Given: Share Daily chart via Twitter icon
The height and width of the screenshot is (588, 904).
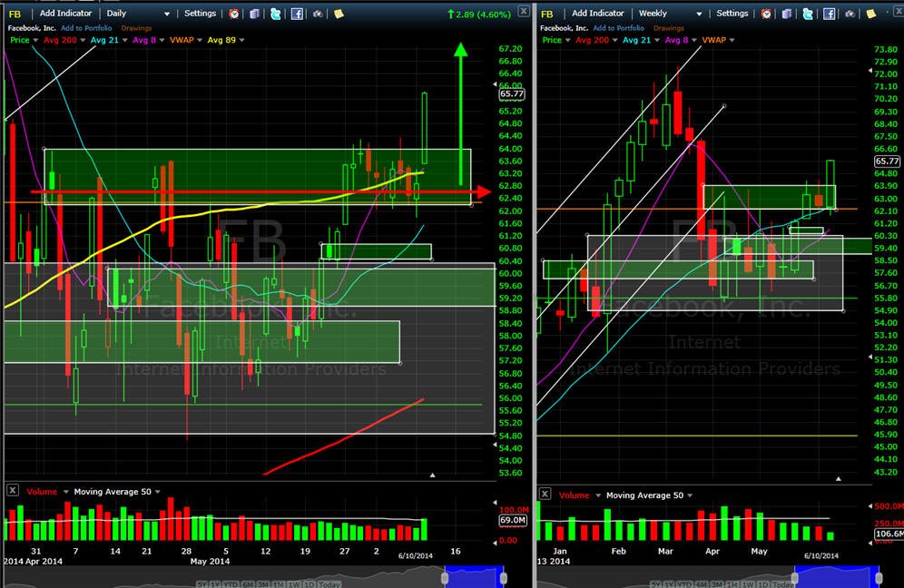Looking at the screenshot, I should pyautogui.click(x=276, y=14).
